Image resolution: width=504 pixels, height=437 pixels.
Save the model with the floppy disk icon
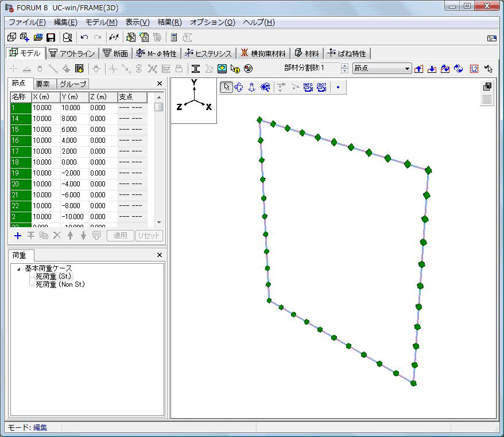(x=51, y=38)
